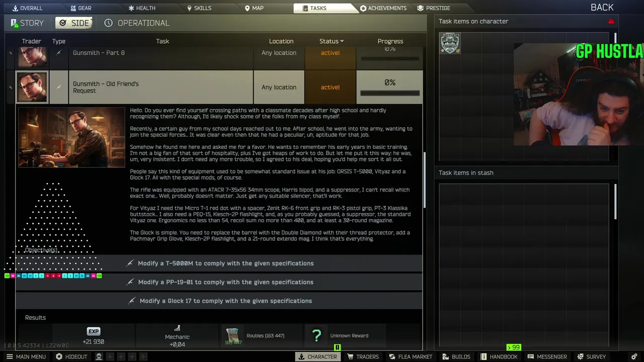The width and height of the screenshot is (644, 362).
Task: Click 'active!' status of Old Friend's Request
Action: click(330, 87)
